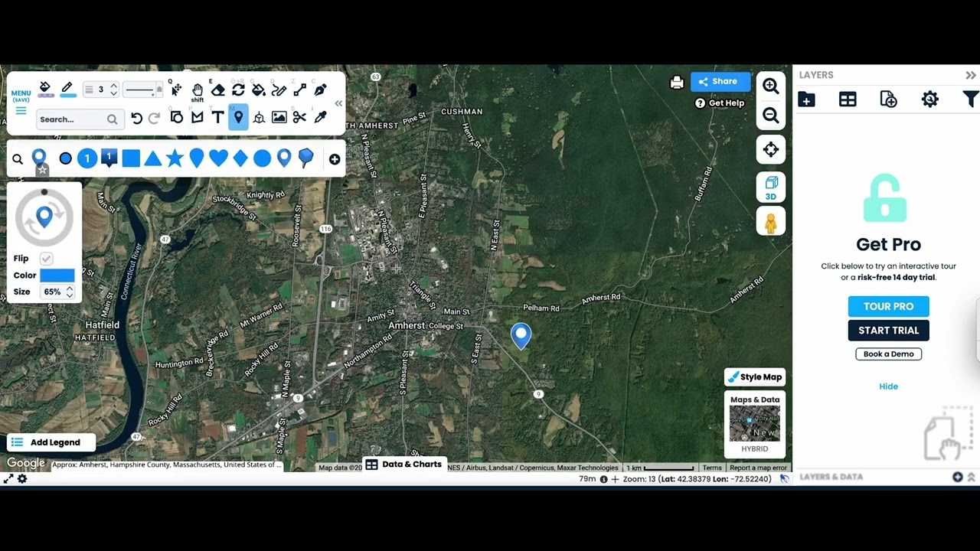Add more marker icons with plus

pyautogui.click(x=335, y=159)
